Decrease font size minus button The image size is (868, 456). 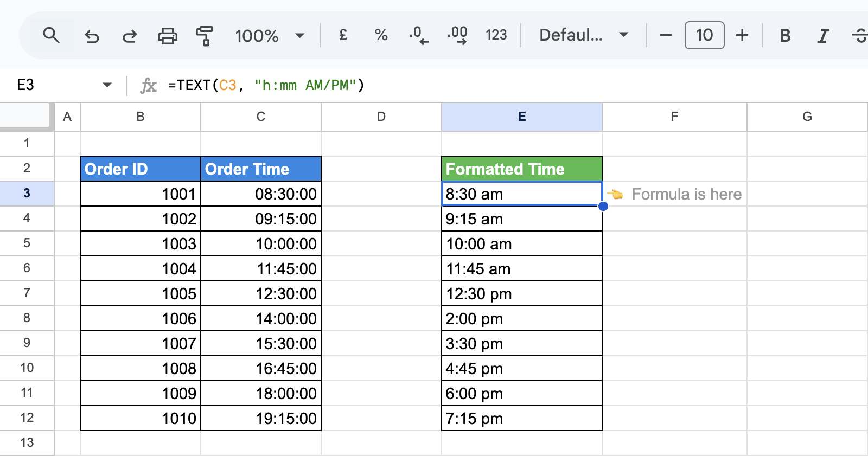666,36
